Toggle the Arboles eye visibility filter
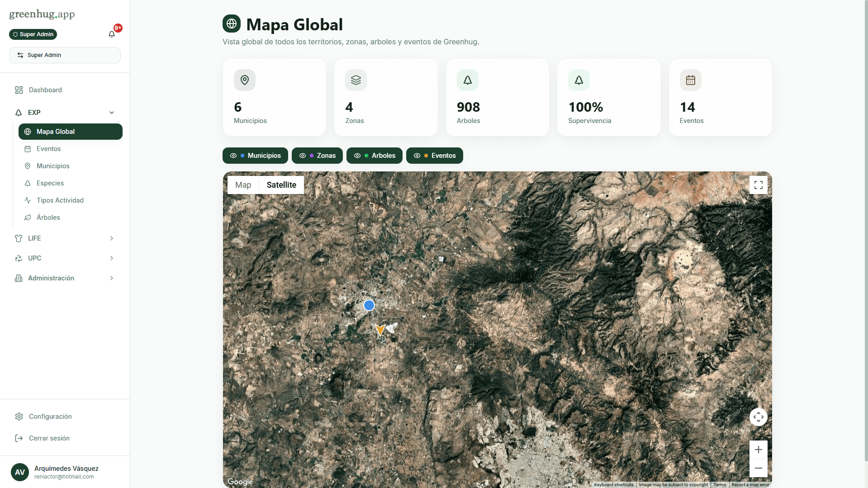Image resolution: width=868 pixels, height=488 pixels. [357, 156]
